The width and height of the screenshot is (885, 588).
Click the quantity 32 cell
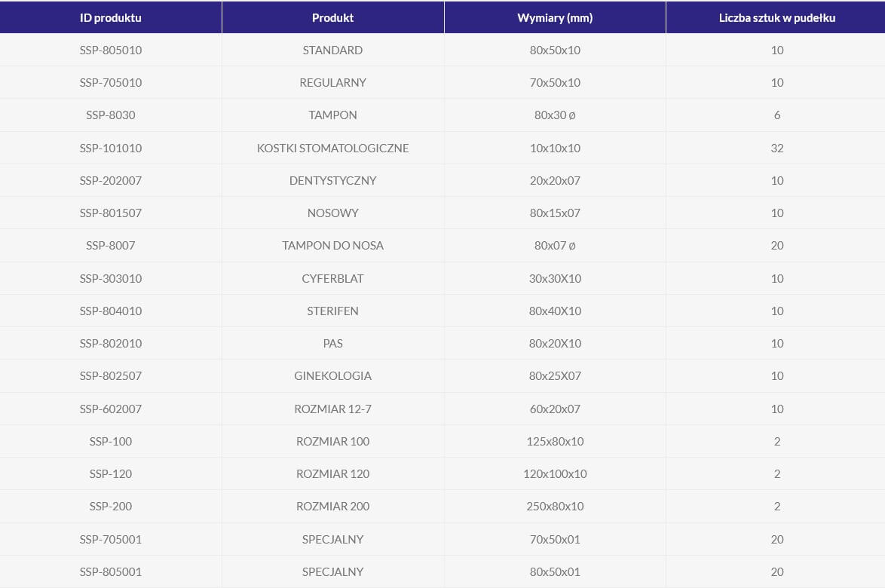776,149
